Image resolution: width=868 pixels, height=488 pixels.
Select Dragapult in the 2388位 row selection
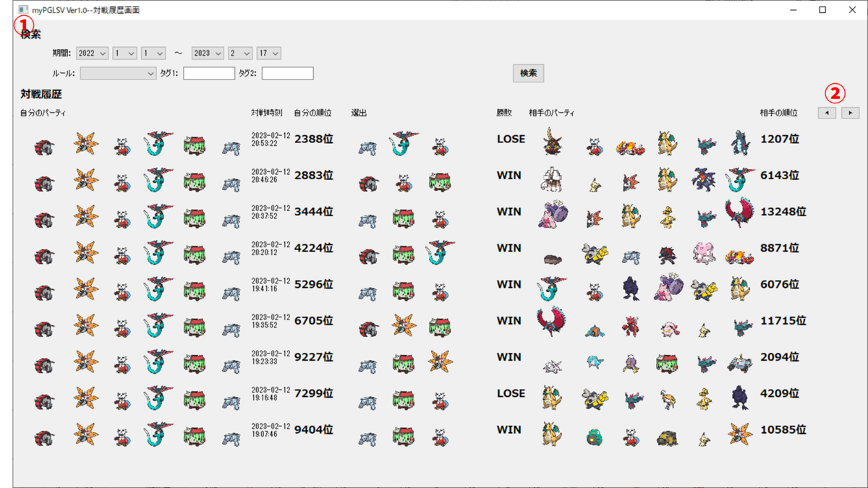[x=404, y=144]
